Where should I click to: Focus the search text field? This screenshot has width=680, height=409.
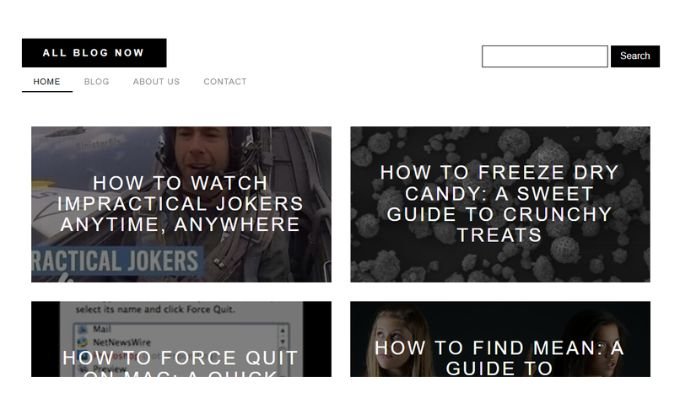(545, 56)
